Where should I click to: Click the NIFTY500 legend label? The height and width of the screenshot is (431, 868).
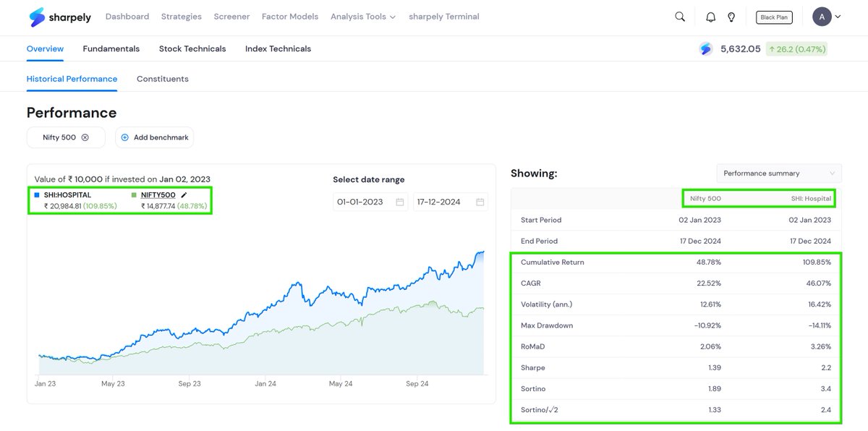pyautogui.click(x=158, y=195)
